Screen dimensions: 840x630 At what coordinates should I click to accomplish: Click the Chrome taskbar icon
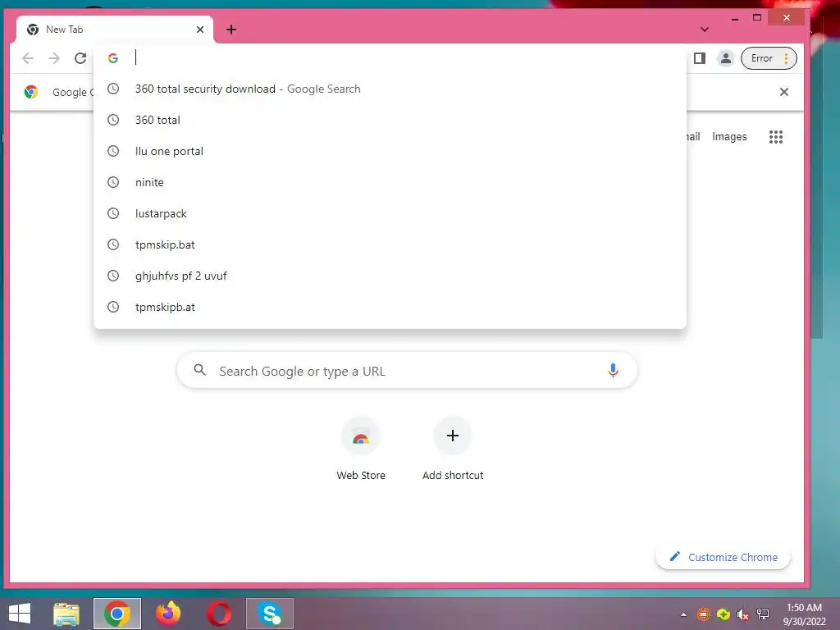(117, 614)
